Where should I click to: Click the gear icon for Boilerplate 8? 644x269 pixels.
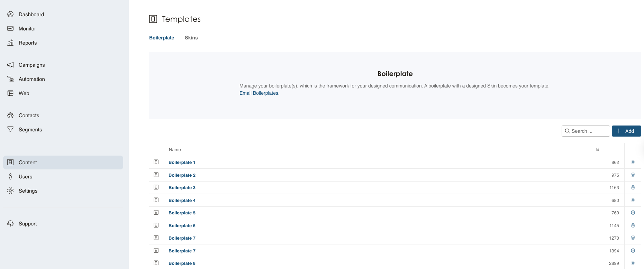[x=633, y=263]
